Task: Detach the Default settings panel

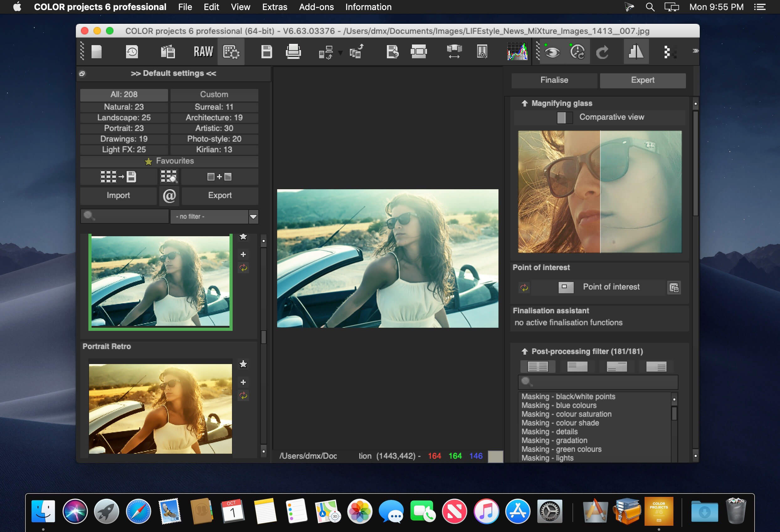Action: pyautogui.click(x=82, y=73)
